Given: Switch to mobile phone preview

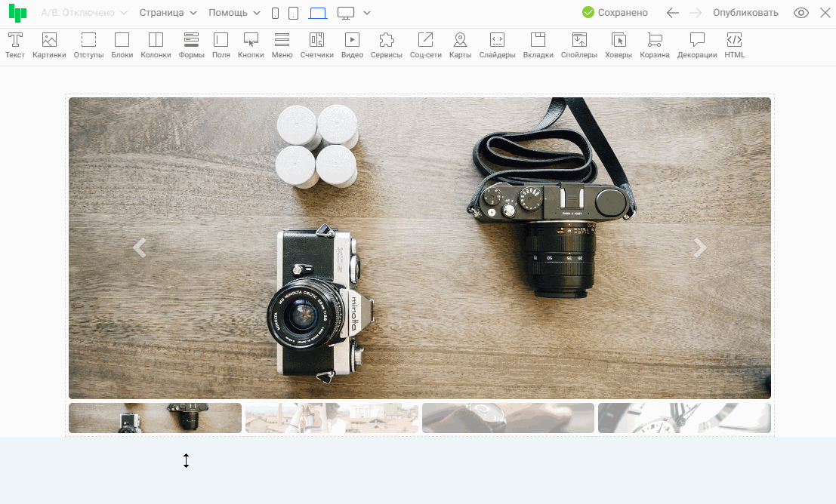Looking at the screenshot, I should [275, 13].
